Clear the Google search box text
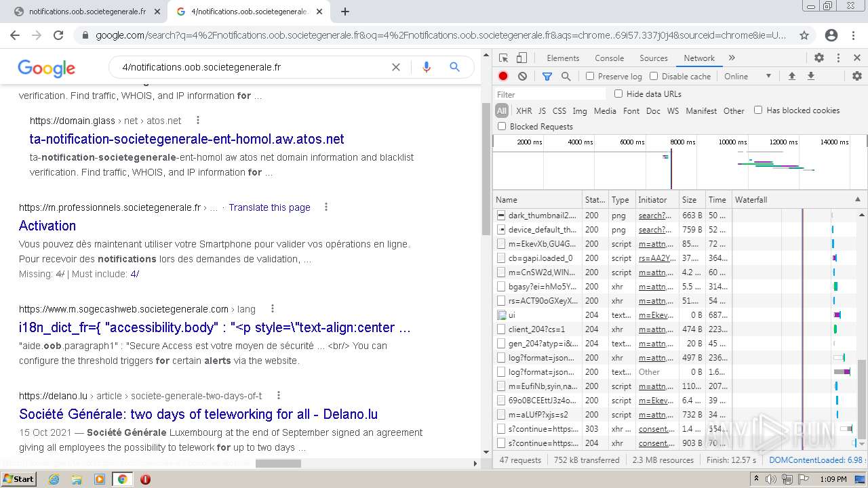868x488 pixels. tap(396, 67)
